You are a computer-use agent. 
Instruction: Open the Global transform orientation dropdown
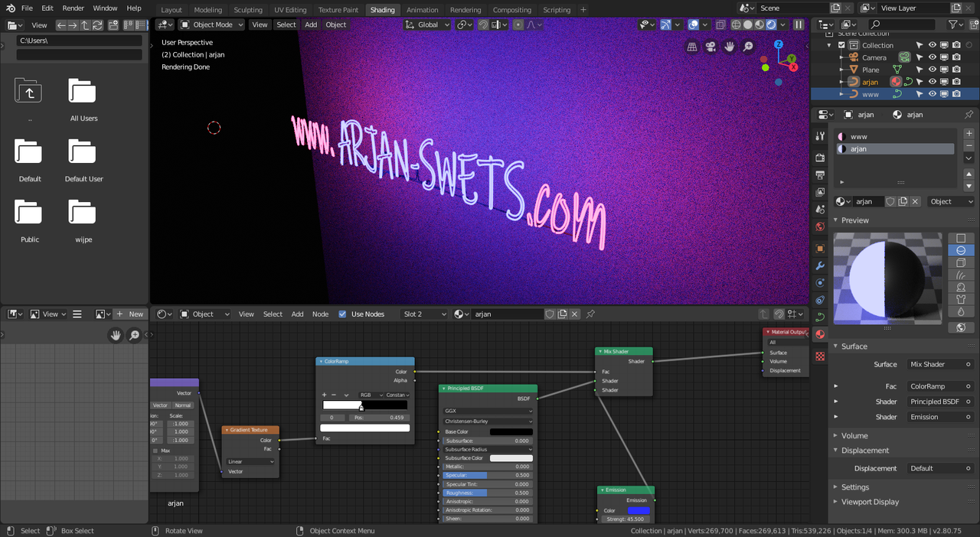[x=427, y=24]
